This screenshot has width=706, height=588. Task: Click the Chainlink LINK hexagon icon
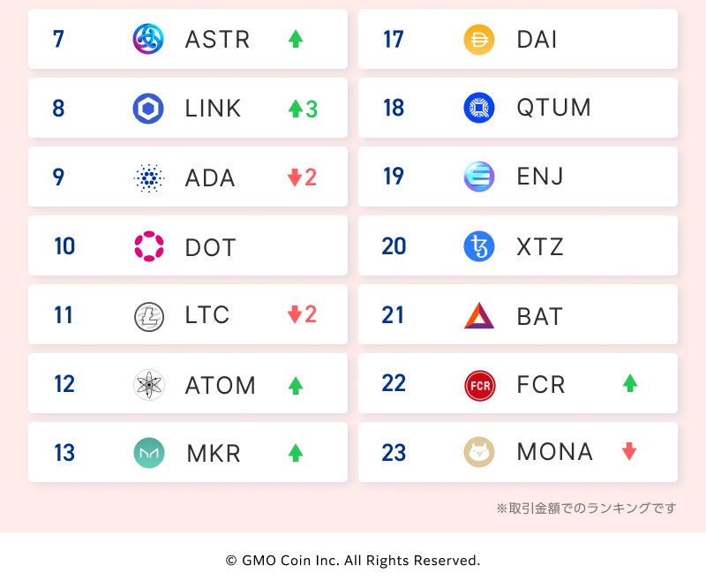(148, 108)
